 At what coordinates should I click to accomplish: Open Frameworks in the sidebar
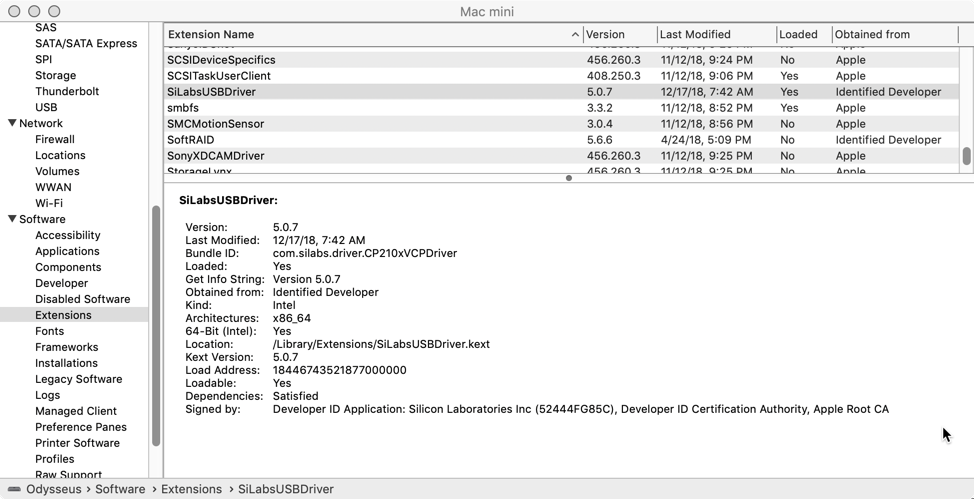pyautogui.click(x=66, y=347)
